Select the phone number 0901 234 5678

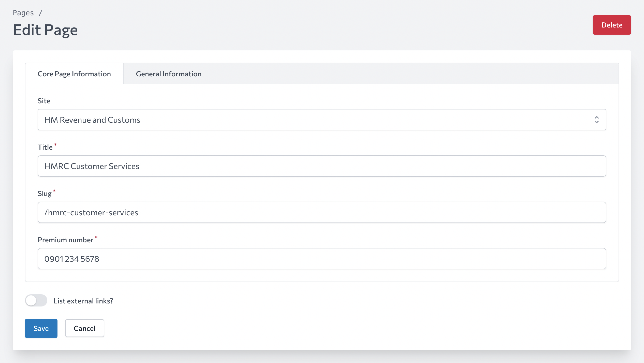click(72, 258)
